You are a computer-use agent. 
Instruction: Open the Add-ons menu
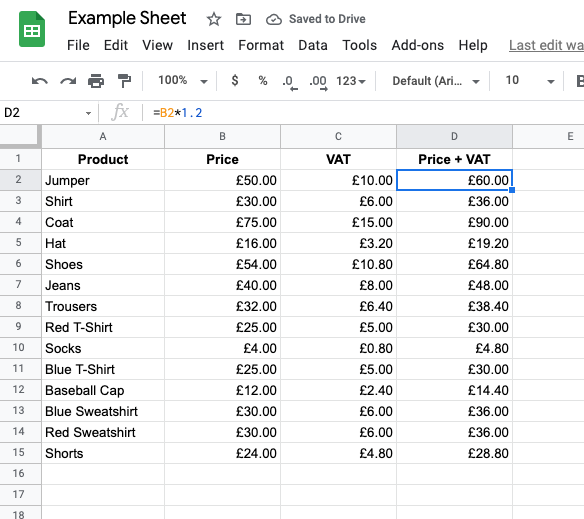[418, 45]
